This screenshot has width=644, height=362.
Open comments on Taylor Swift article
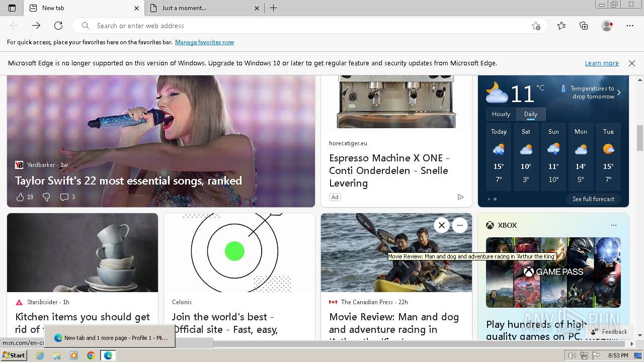tap(67, 197)
